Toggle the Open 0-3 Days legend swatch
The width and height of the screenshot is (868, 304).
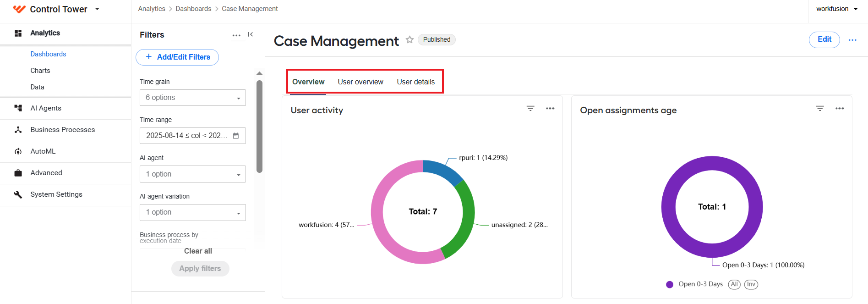670,284
